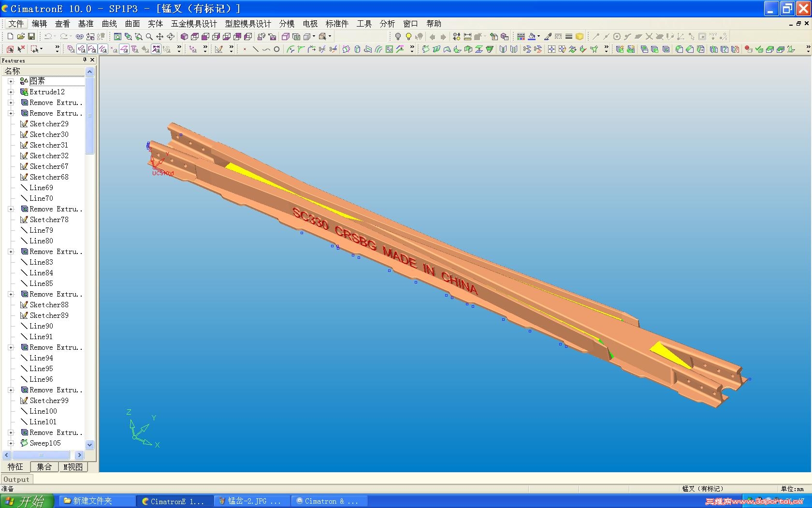Select the Line drawing tool
This screenshot has width=812, height=508.
pos(255,49)
